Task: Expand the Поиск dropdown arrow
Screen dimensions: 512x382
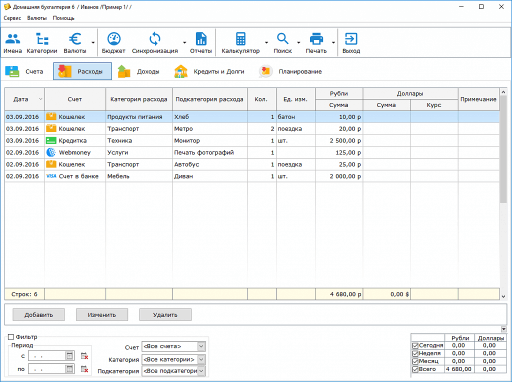Action: [x=298, y=43]
